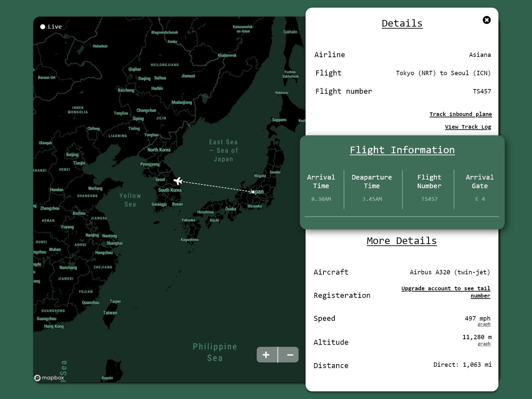Click arrival time 8.30AM
This screenshot has height=399, width=532.
[321, 199]
